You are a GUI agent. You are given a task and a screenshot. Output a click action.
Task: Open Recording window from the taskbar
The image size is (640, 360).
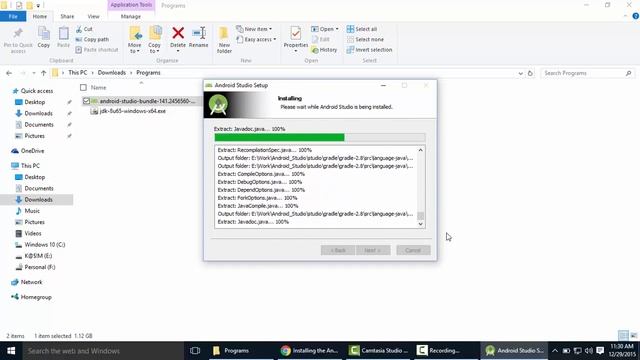447,351
